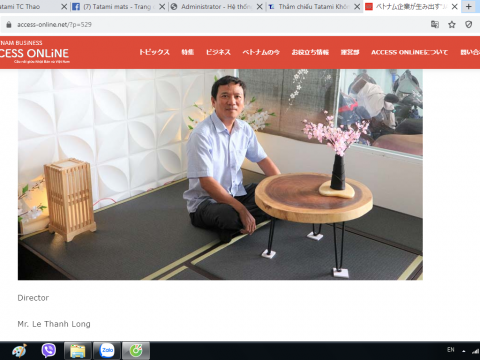Open the トピックス menu item

pos(154,52)
